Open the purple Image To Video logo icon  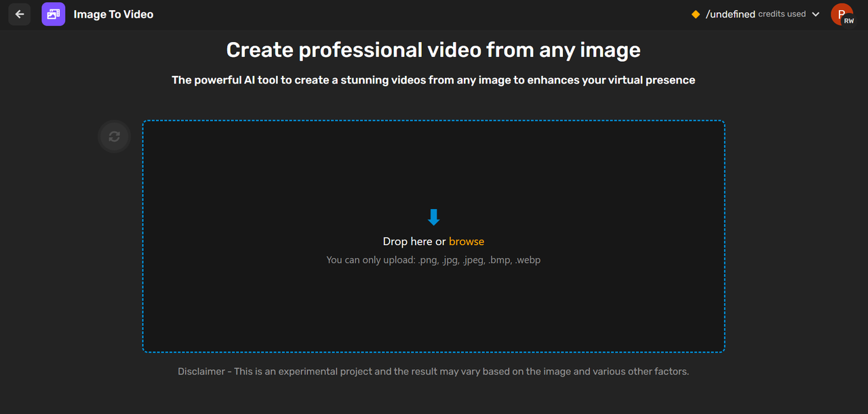[x=53, y=14]
